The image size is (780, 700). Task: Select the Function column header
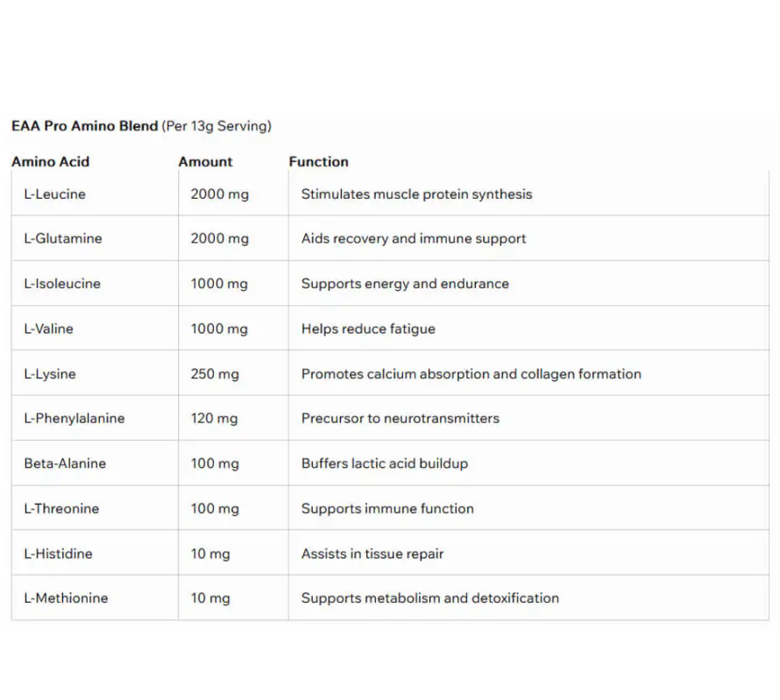pos(318,162)
